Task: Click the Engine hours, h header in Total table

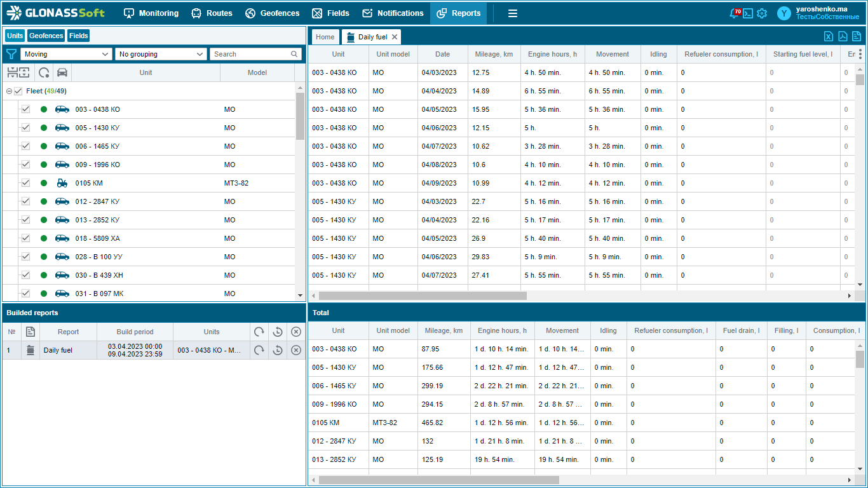Action: pos(503,330)
